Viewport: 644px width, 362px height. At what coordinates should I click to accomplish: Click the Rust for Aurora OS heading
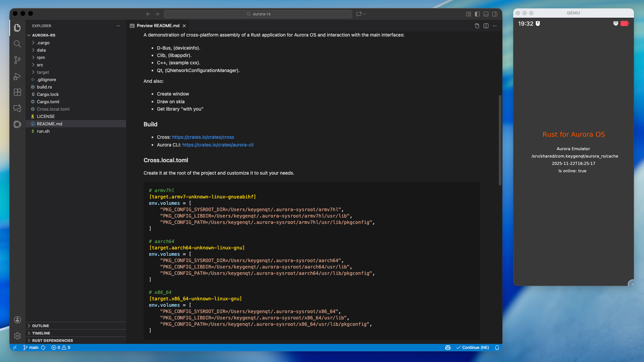click(x=574, y=134)
